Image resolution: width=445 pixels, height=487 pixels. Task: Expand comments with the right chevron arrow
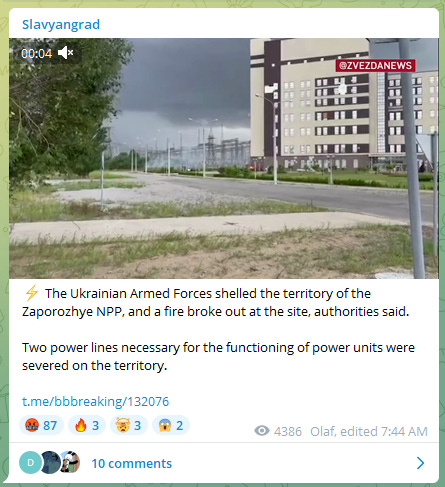(420, 463)
